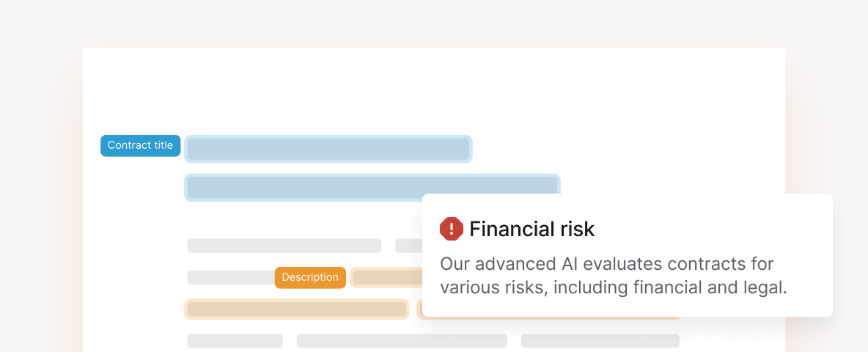Screen dimensions: 868x352
Task: Select the blue "Contract title" tag
Action: click(x=141, y=145)
